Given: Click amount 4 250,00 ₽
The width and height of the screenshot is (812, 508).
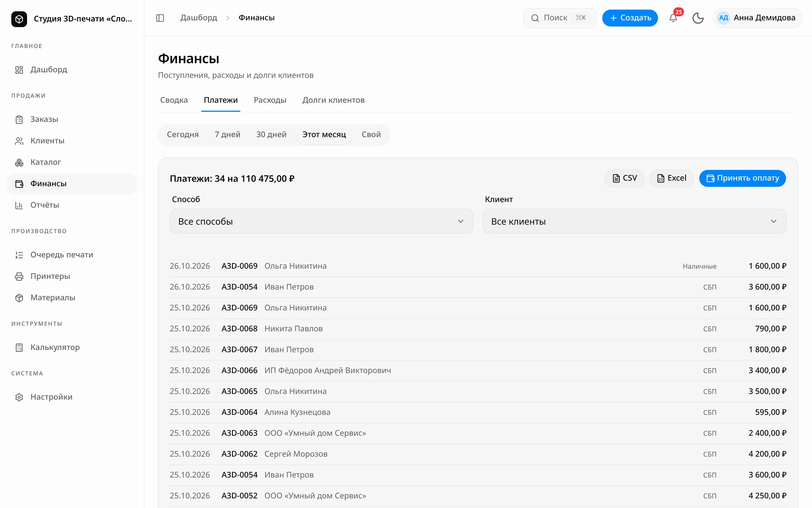Looking at the screenshot, I should click(767, 496).
